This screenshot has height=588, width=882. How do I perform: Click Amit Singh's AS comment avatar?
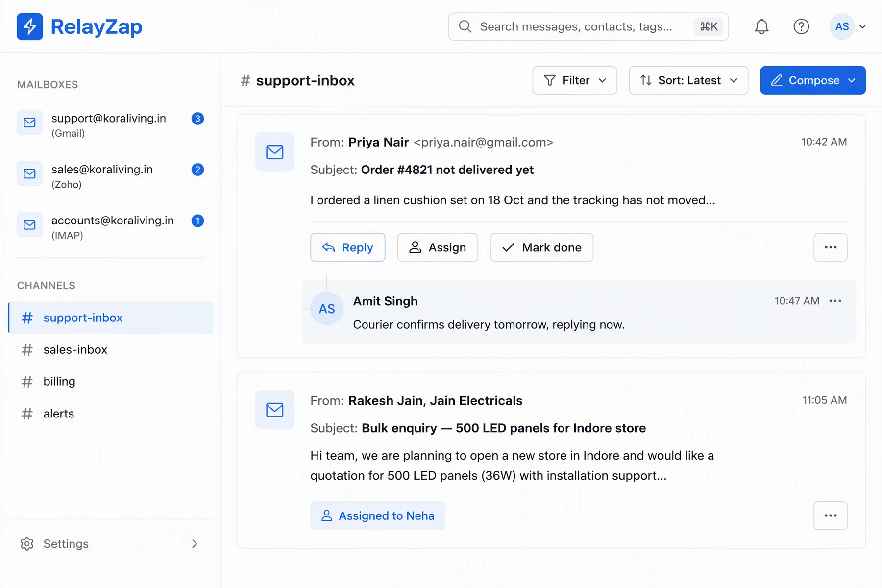click(x=327, y=309)
